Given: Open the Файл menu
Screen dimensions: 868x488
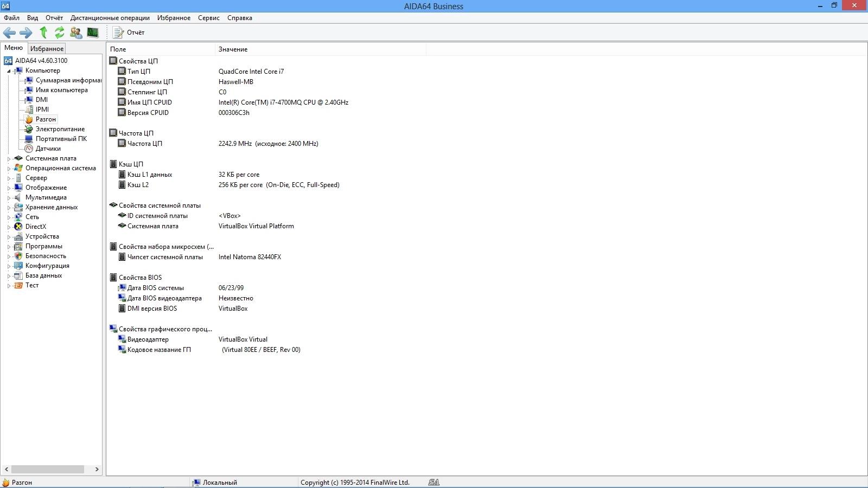Looking at the screenshot, I should tap(11, 18).
